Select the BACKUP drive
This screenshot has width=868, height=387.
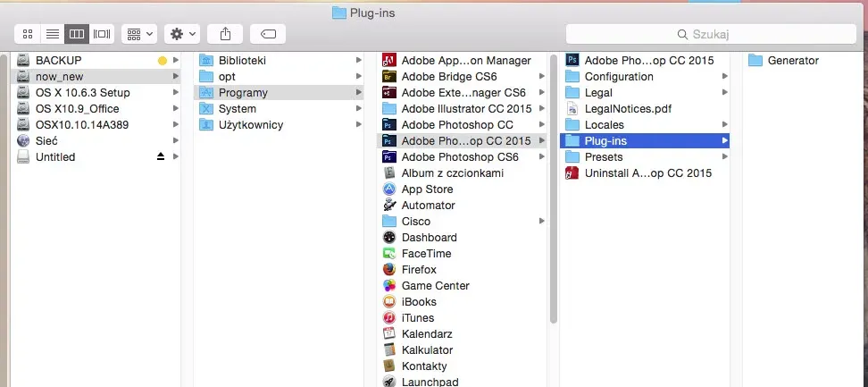[x=58, y=61]
